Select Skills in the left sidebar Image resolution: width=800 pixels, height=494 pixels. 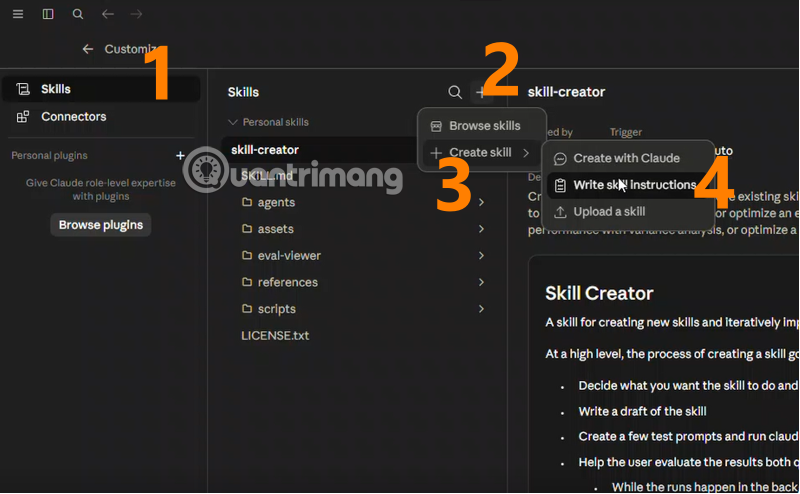pyautogui.click(x=101, y=89)
